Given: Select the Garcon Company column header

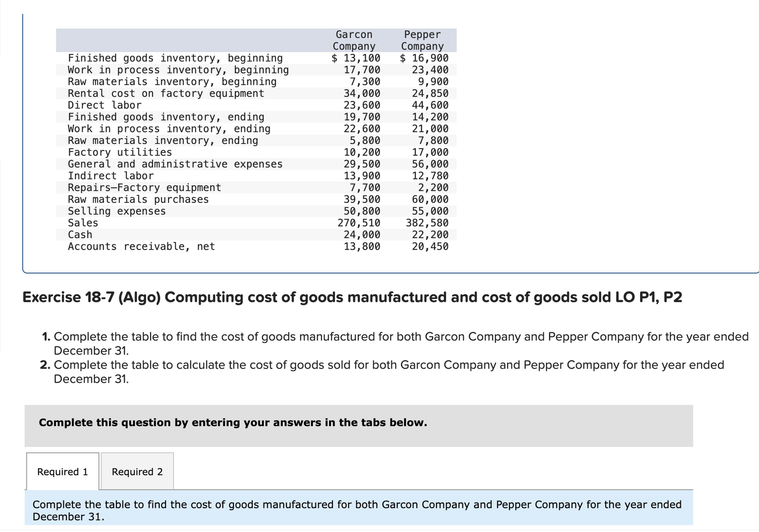Looking at the screenshot, I should click(354, 40).
